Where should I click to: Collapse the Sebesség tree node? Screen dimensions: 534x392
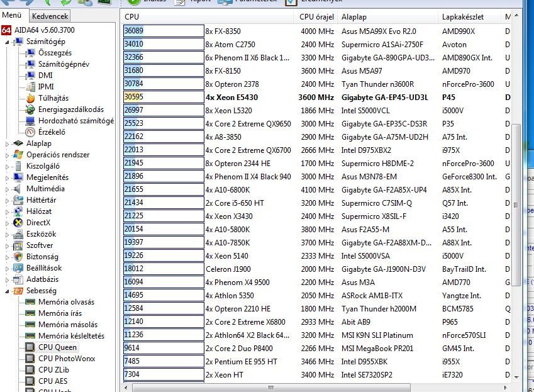point(7,291)
